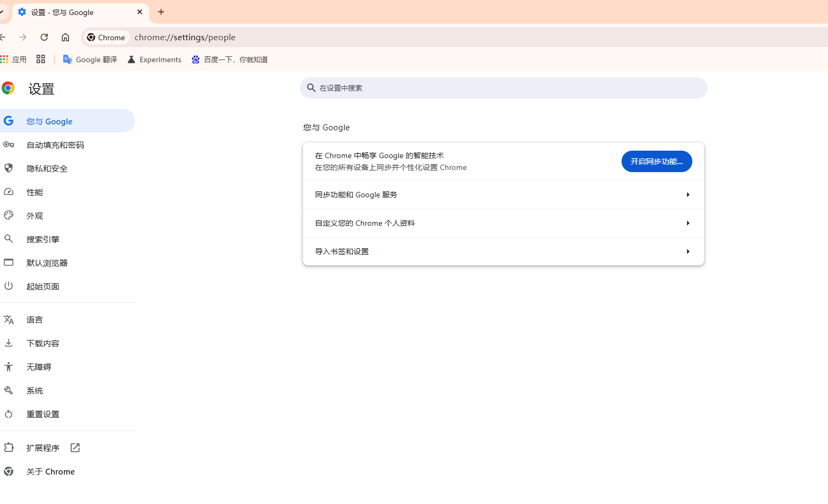Viewport: 828px width, 504px height.
Task: Open a new tab with the plus icon
Action: [161, 12]
